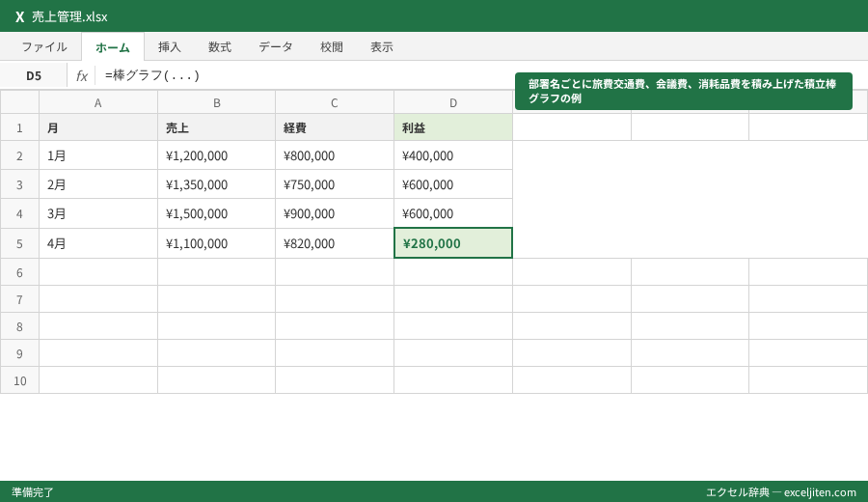Select the 2月 cell
The height and width of the screenshot is (502, 868).
pyautogui.click(x=98, y=184)
